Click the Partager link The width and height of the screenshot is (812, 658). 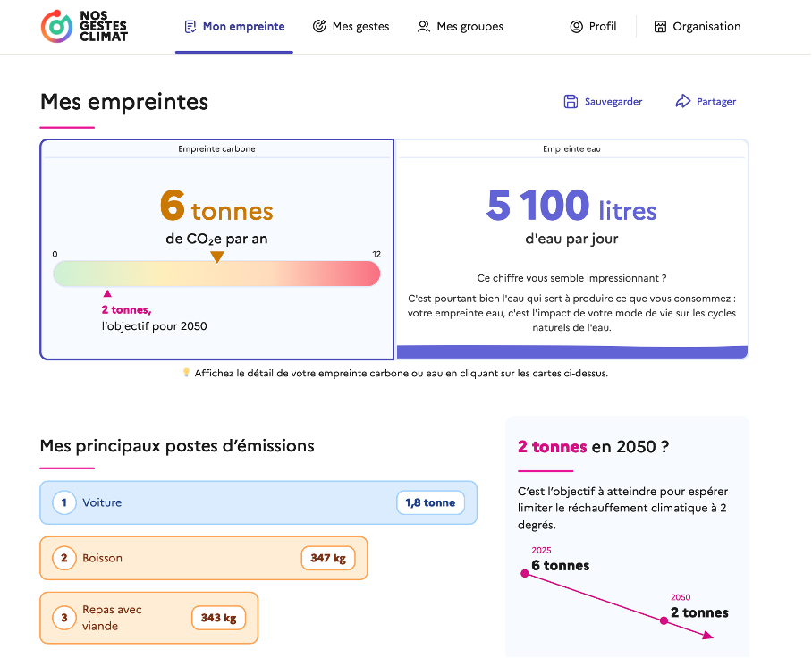(x=715, y=102)
